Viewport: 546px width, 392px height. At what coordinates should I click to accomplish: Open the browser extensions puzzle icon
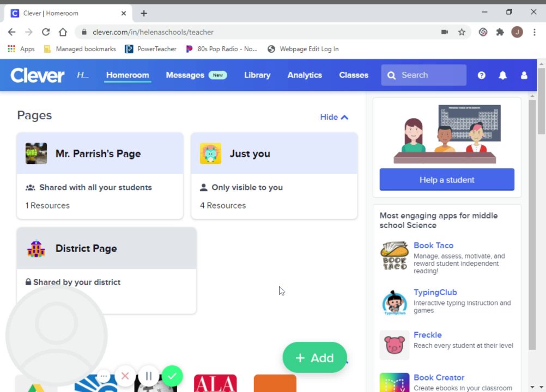[500, 32]
